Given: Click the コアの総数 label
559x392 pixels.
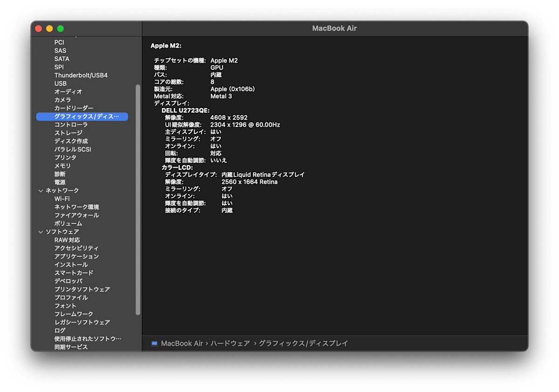Looking at the screenshot, I should coord(169,82).
